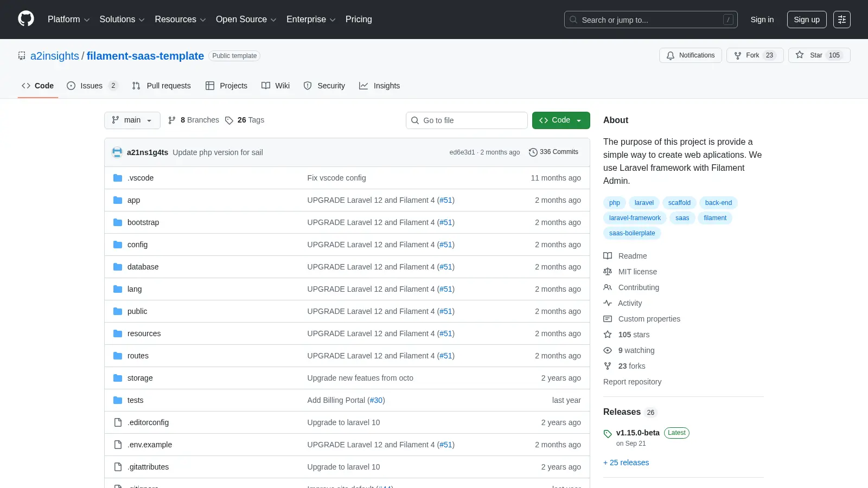This screenshot has width=868, height=488.
Task: Select the php topic tag
Action: [x=614, y=203]
